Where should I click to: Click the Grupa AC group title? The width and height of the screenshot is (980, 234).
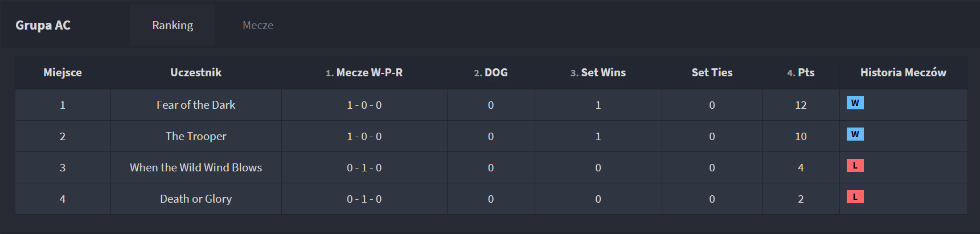[x=43, y=25]
